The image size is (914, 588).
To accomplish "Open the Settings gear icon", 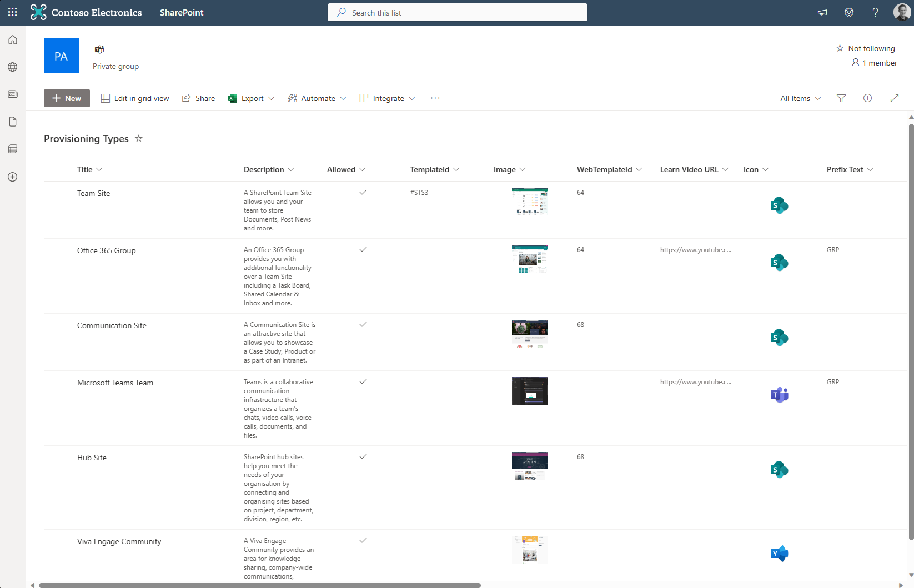I will pos(849,12).
